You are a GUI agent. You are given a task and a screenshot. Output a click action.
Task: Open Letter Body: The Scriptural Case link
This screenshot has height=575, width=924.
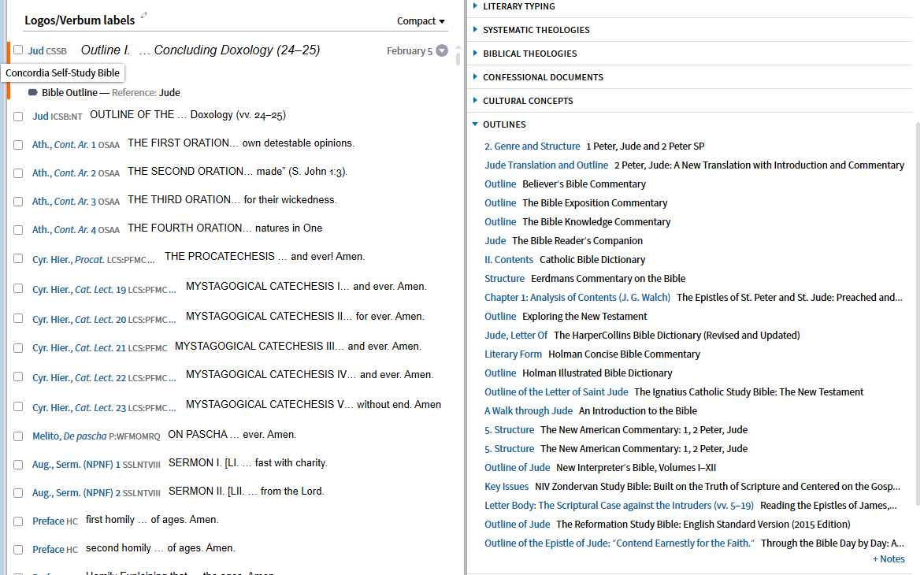pyautogui.click(x=618, y=505)
